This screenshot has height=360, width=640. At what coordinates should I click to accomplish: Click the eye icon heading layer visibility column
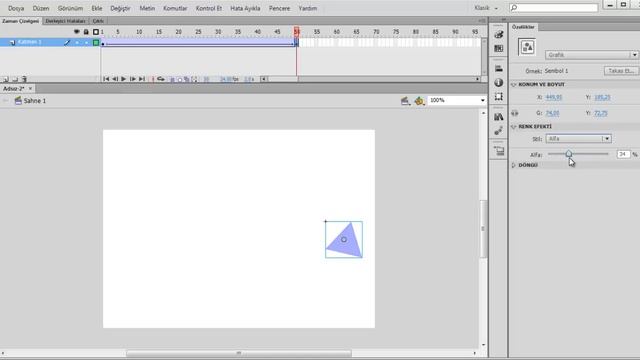(x=76, y=32)
